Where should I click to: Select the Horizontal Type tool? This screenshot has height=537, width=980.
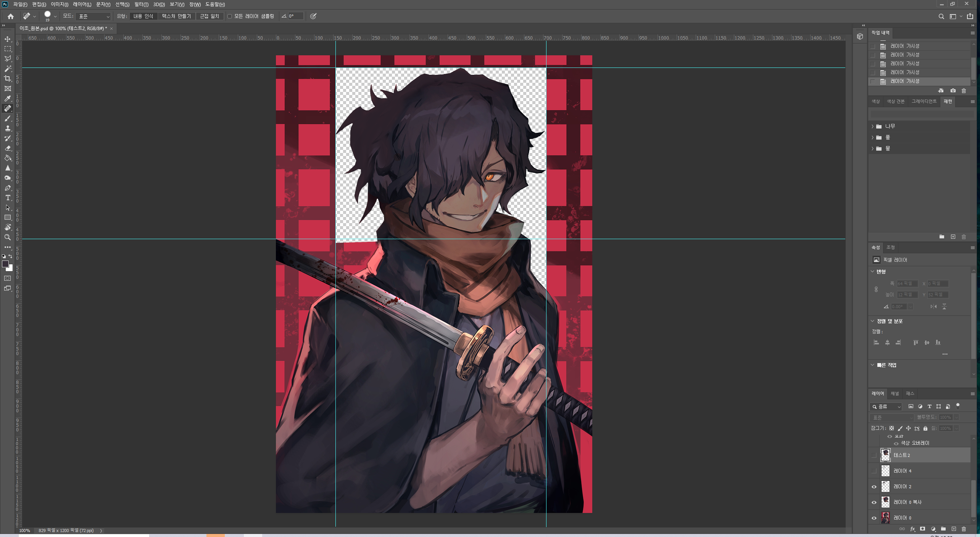point(8,198)
